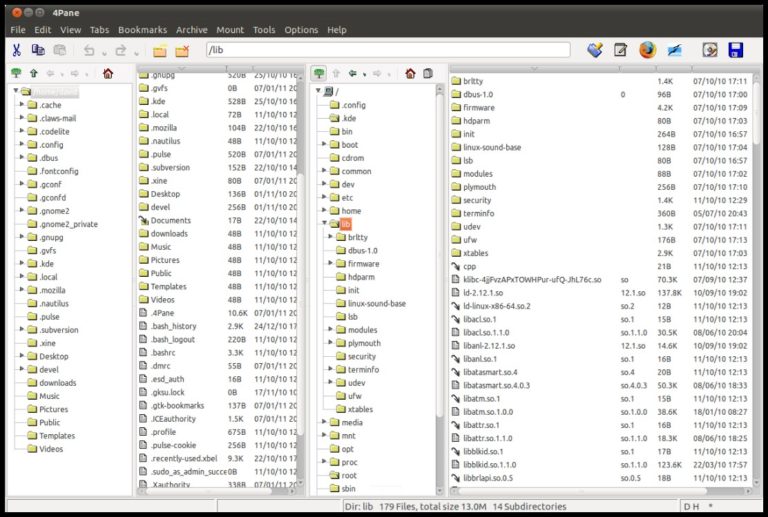Viewport: 768px width, 517px height.
Task: Open the Mount menu
Action: 230,30
